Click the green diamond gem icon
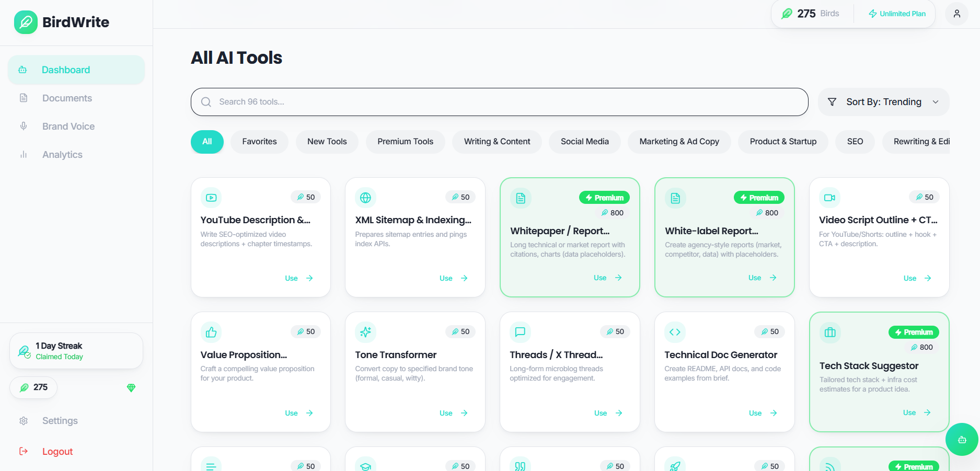Screen dimensions: 980x471 (131, 388)
